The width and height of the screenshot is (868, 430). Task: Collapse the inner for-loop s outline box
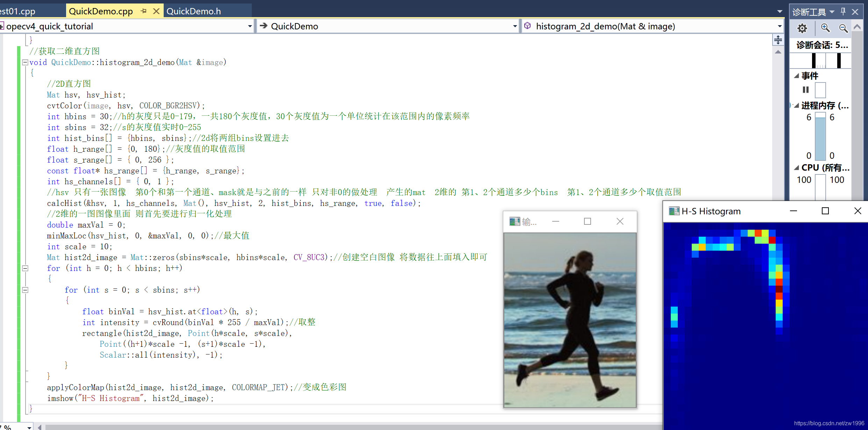[x=25, y=290]
